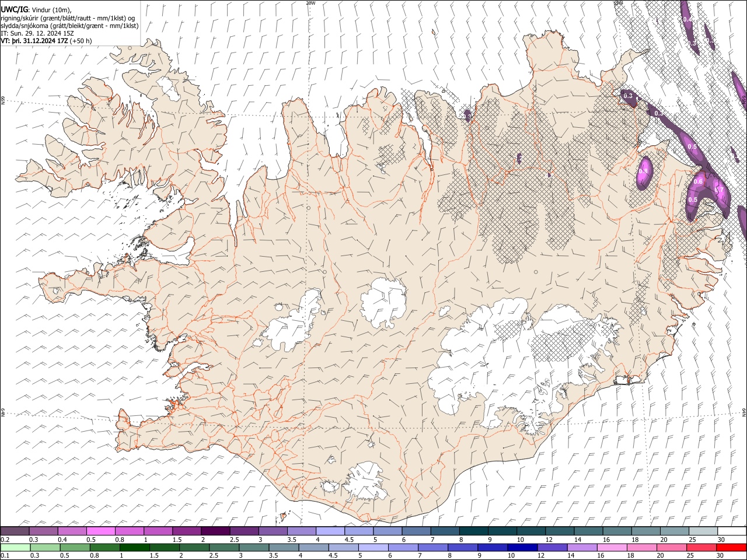Select the 'VT: þri. 31.12.2024 17Z (+50 h)' text

coord(47,41)
